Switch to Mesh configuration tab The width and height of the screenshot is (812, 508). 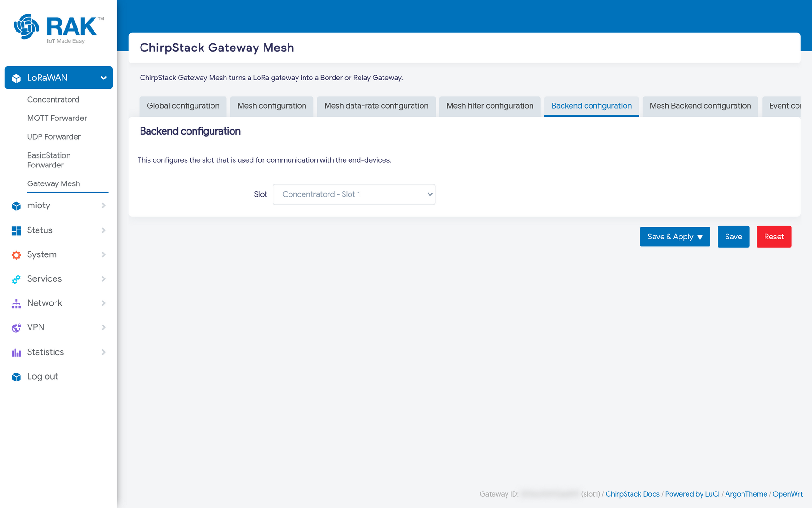272,106
